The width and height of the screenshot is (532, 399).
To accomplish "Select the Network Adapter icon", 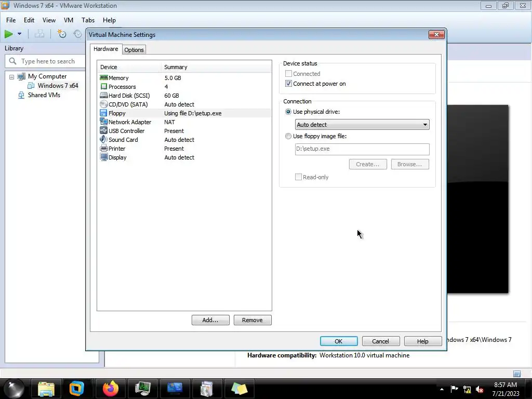I will tap(104, 122).
